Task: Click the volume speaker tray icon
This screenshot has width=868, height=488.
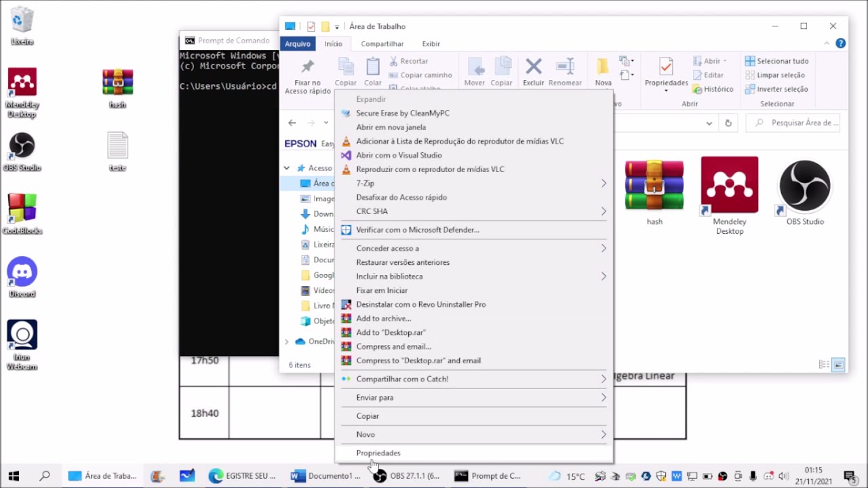Action: (784, 476)
